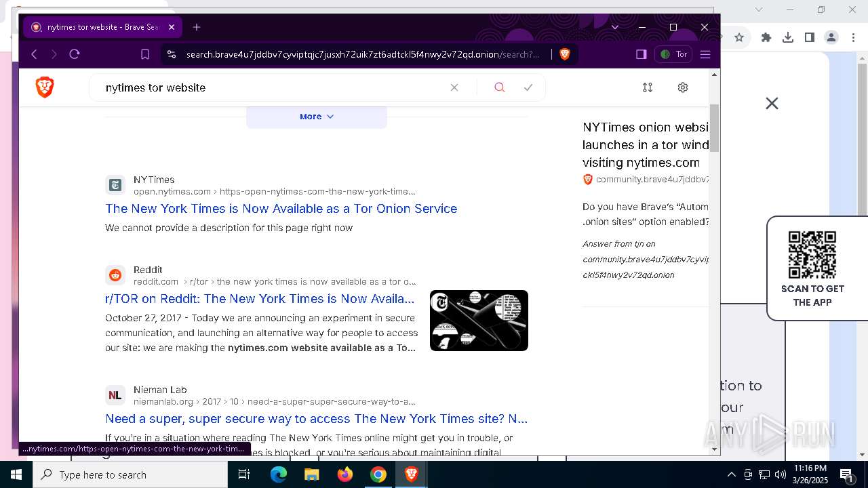Open File Explorer from taskbar
Viewport: 868px width, 488px height.
(311, 474)
